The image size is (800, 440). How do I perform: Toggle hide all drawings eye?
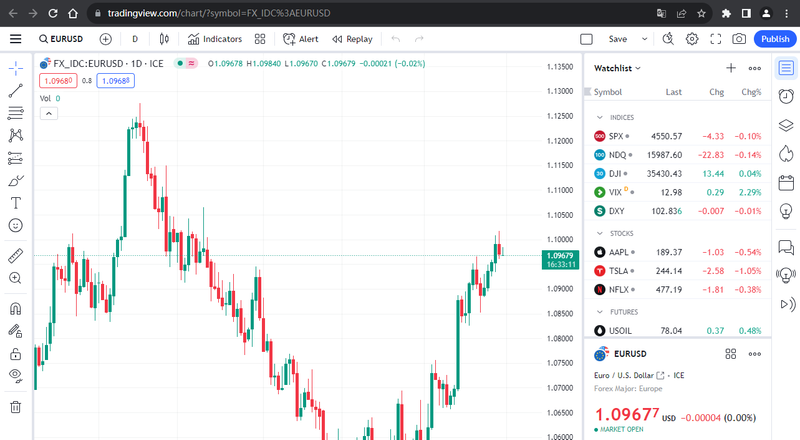click(x=16, y=376)
